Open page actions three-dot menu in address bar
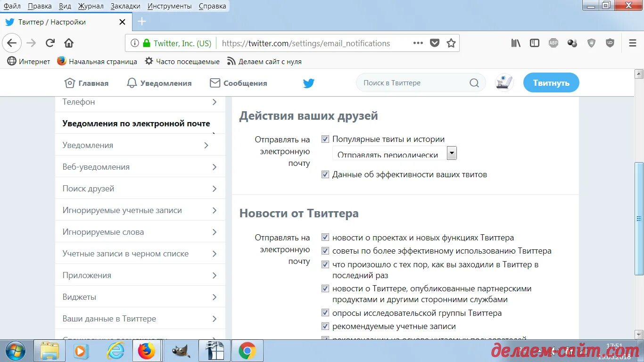The width and height of the screenshot is (644, 362). pos(418,43)
